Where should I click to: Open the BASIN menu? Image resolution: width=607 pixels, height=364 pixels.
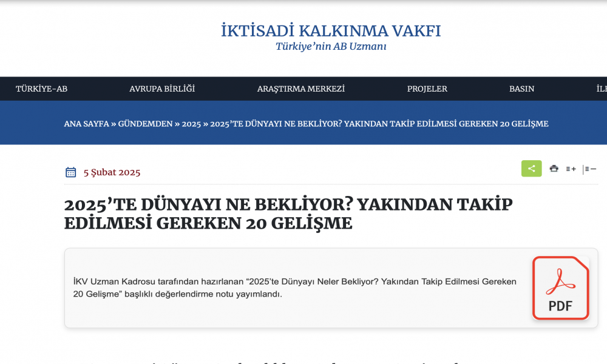pos(521,89)
